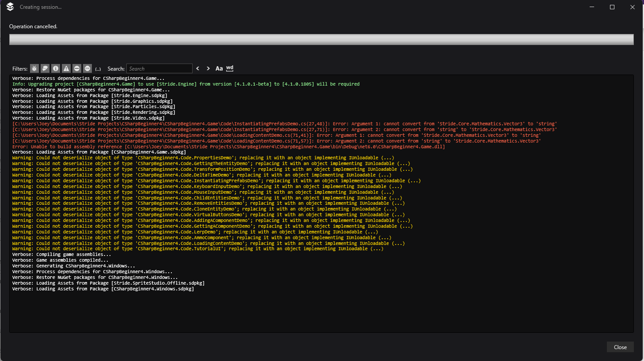Click the previous search match arrow
The height and width of the screenshot is (361, 644).
(x=197, y=68)
